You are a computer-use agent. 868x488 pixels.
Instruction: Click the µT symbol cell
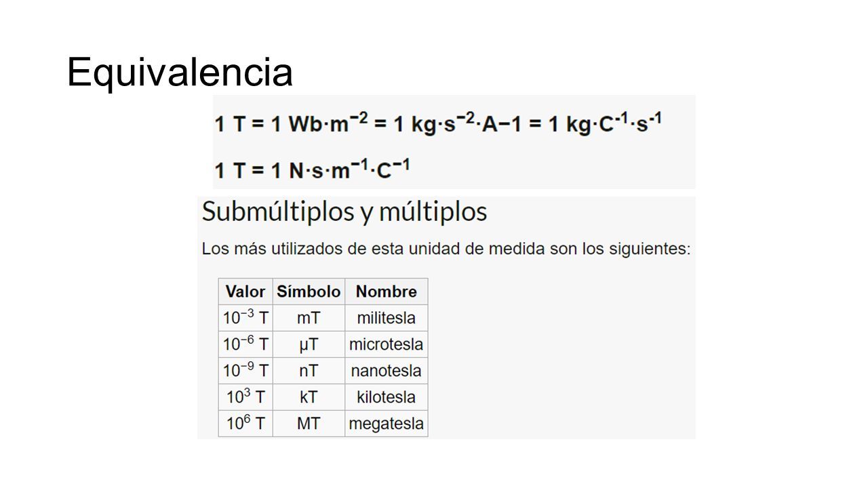click(x=309, y=344)
